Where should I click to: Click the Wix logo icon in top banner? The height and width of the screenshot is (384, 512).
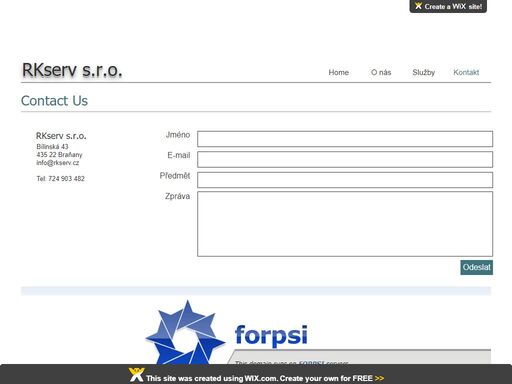click(x=418, y=6)
